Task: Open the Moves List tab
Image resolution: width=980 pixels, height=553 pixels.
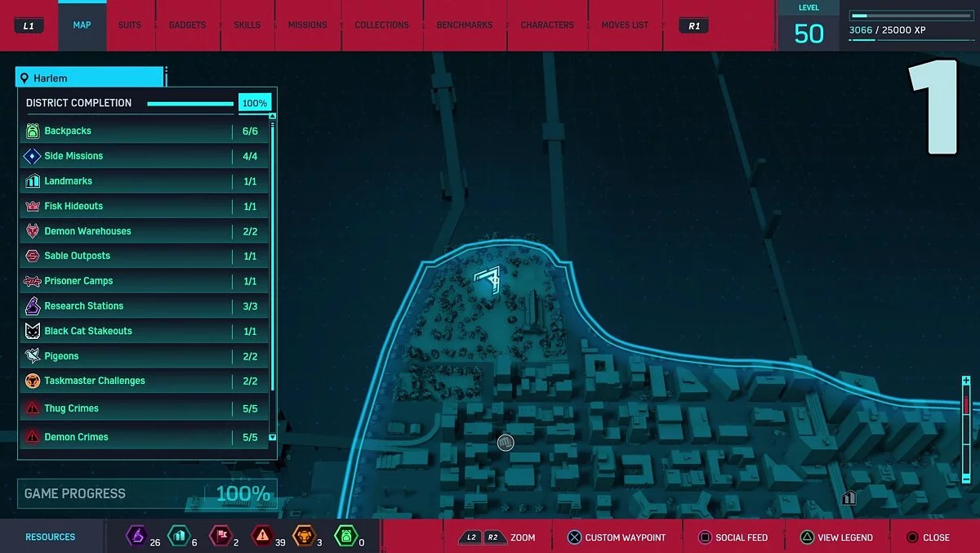Action: click(625, 25)
